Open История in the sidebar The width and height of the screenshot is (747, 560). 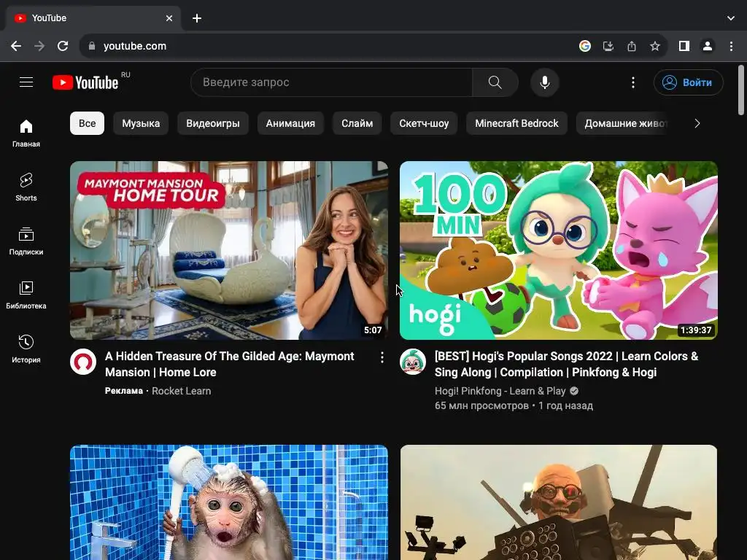tap(26, 349)
